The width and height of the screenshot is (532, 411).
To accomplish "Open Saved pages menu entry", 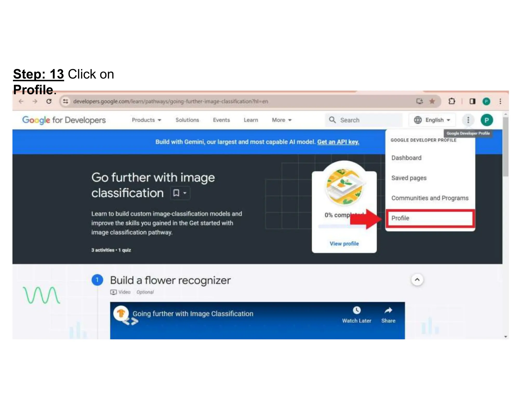I will pos(409,178).
